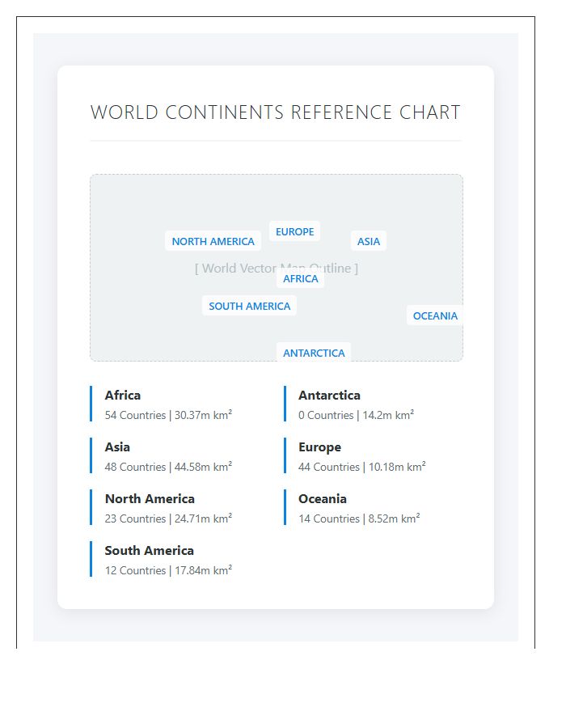Click the ASIA map label
Viewport: 566px width, 728px height.
(x=369, y=241)
